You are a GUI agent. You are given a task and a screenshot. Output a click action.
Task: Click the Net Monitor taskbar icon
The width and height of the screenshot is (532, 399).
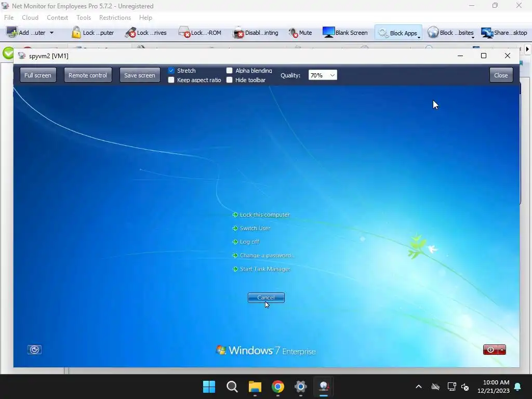[323, 387]
